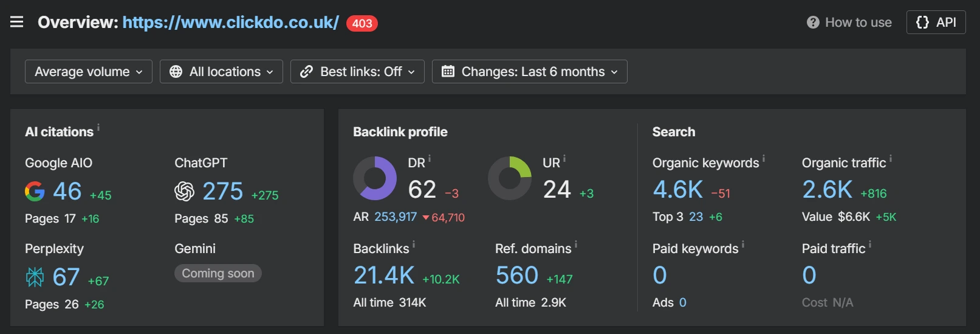
Task: Open Backlinks value 21.4K
Action: click(x=384, y=276)
